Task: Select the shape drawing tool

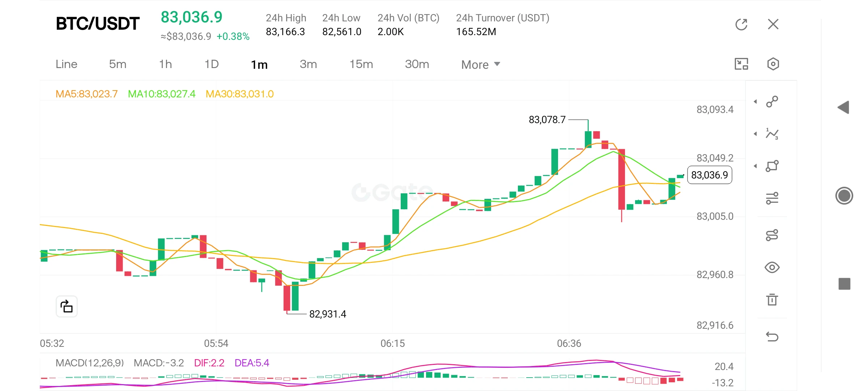Action: (772, 166)
